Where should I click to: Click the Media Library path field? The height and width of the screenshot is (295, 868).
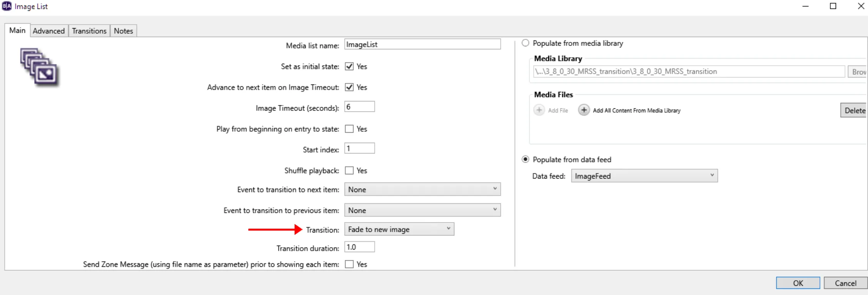coord(689,71)
